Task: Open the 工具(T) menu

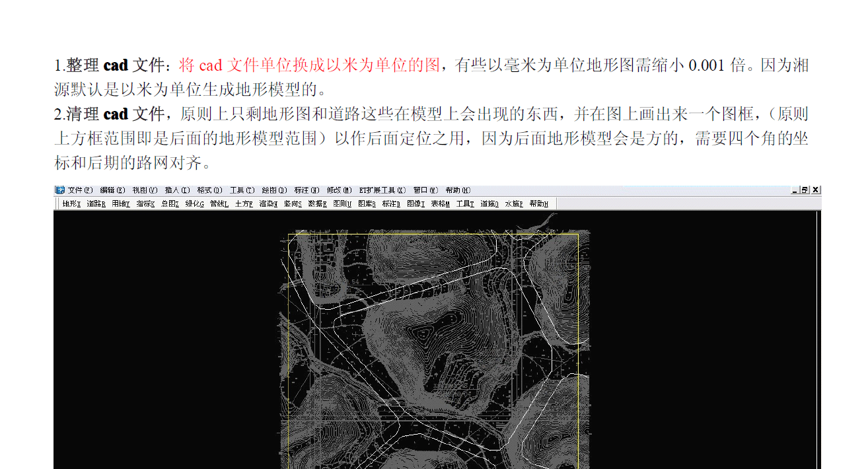Action: [x=242, y=190]
